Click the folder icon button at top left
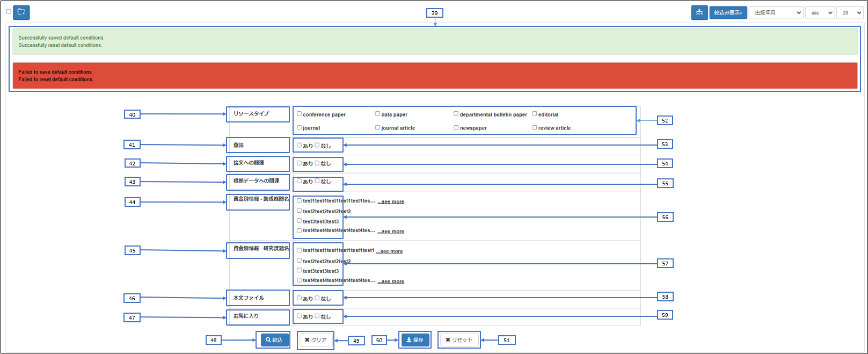This screenshot has height=354, width=868. click(x=21, y=12)
